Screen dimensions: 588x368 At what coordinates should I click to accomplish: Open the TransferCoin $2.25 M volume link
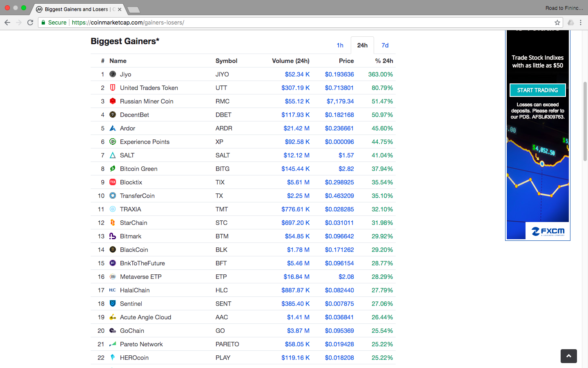298,196
